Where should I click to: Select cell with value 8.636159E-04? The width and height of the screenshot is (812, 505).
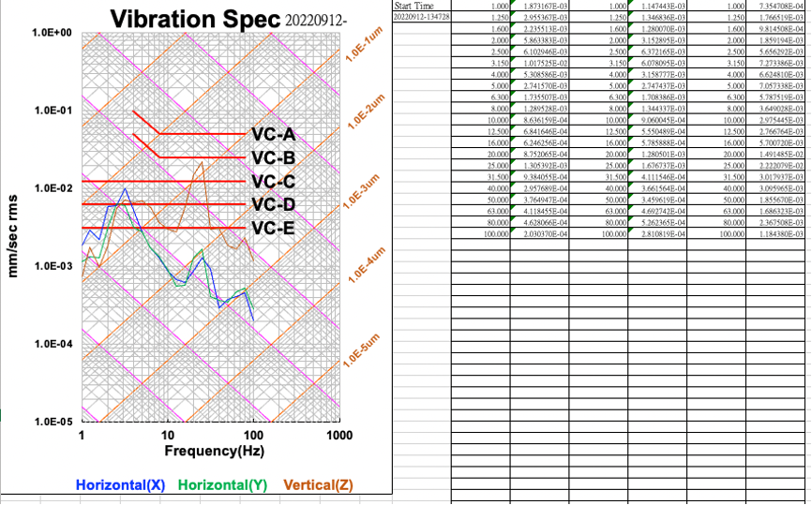(x=539, y=120)
